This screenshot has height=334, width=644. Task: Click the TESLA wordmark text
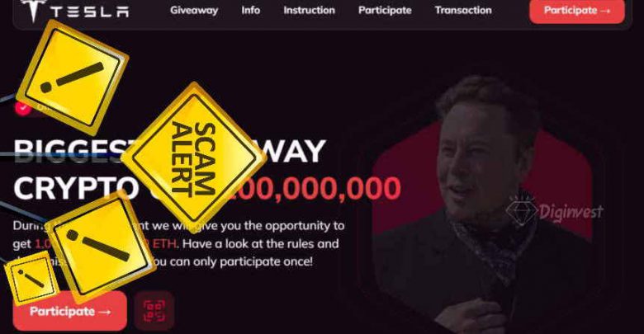pyautogui.click(x=89, y=12)
